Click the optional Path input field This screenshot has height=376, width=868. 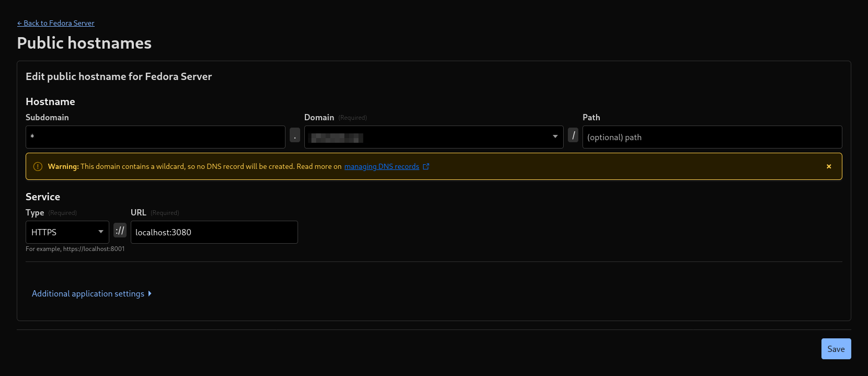[712, 137]
